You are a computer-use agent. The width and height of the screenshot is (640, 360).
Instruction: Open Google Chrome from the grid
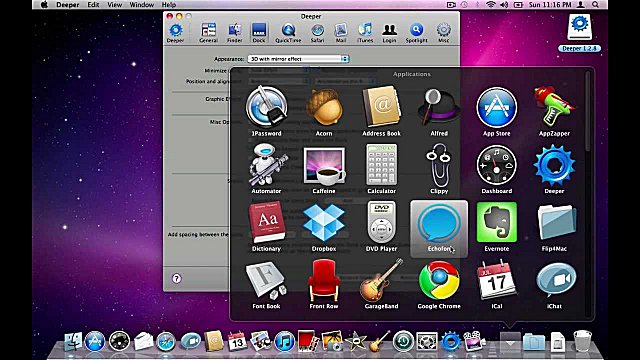(439, 285)
